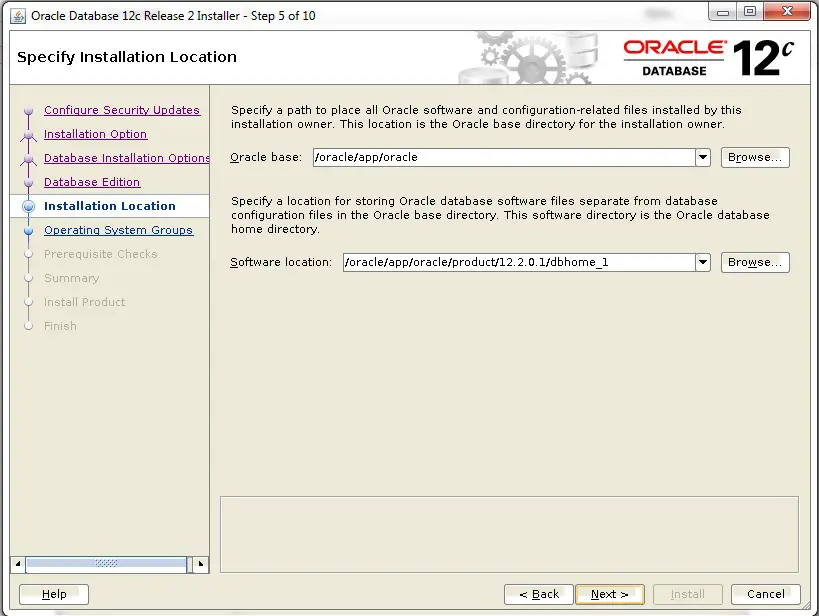819x616 pixels.
Task: Click the 'Software location:' label
Action: (281, 262)
